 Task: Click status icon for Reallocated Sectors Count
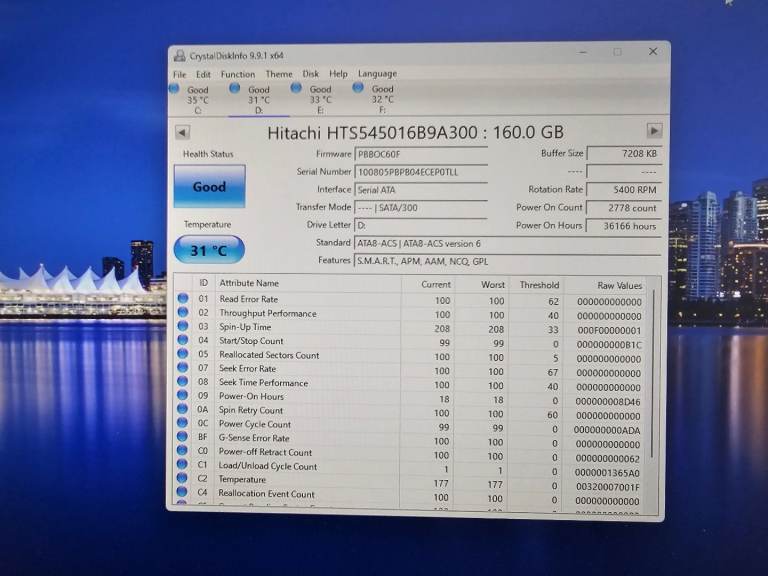coord(183,353)
